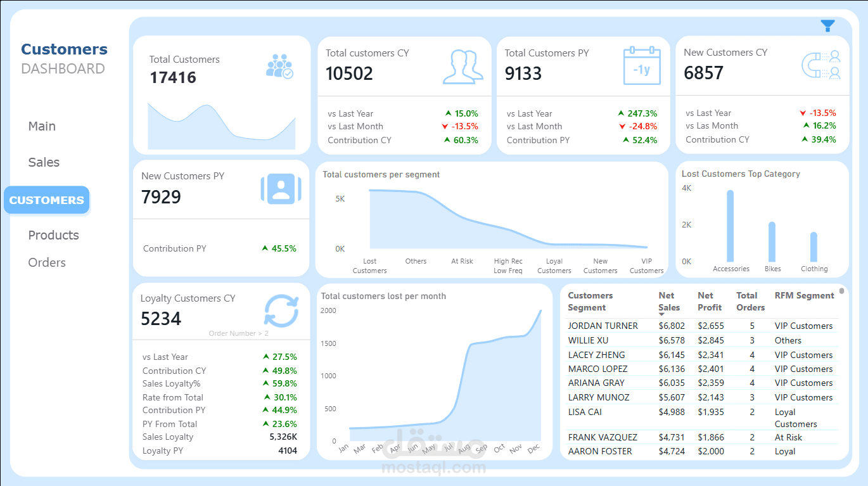Sort table by RFM Segment header
Viewport: 868px width, 486px height.
[x=804, y=295]
